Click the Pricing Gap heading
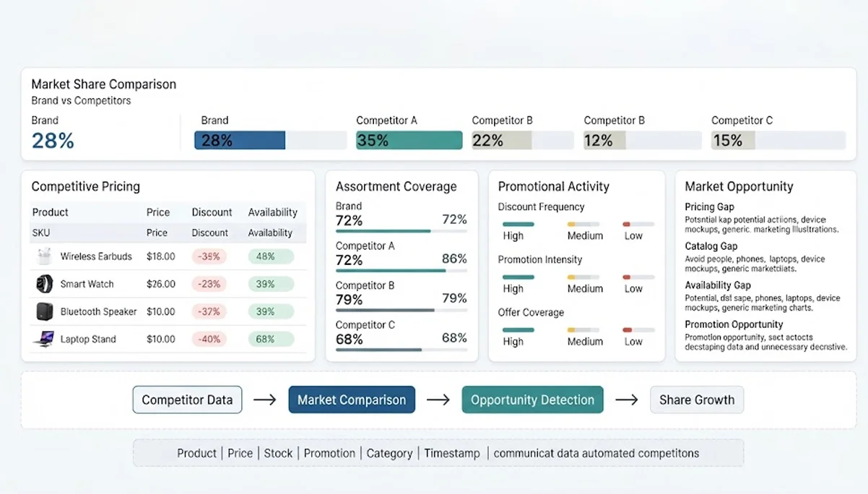This screenshot has width=868, height=494. 709,207
